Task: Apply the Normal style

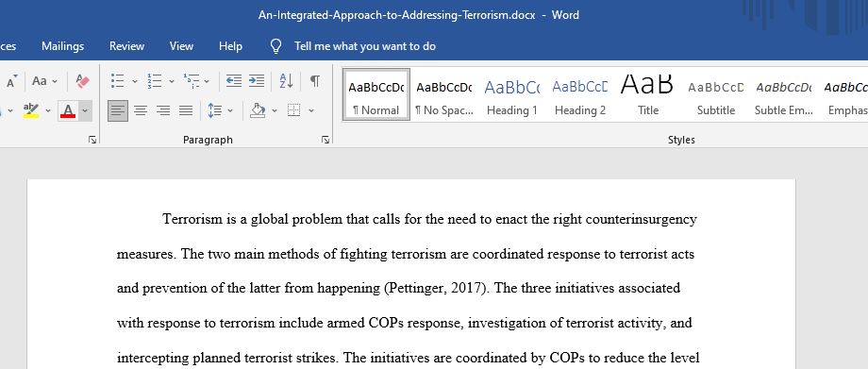Action: (376, 93)
